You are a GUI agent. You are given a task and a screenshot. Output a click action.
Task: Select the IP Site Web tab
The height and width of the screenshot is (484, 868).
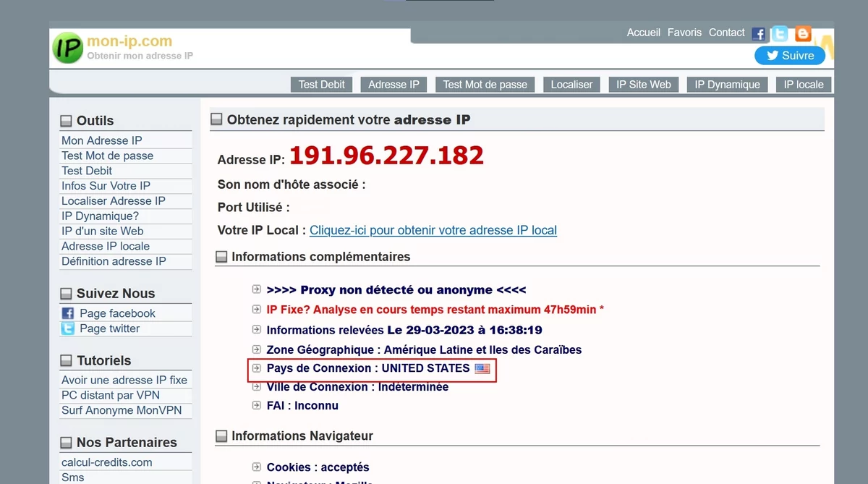pos(644,85)
